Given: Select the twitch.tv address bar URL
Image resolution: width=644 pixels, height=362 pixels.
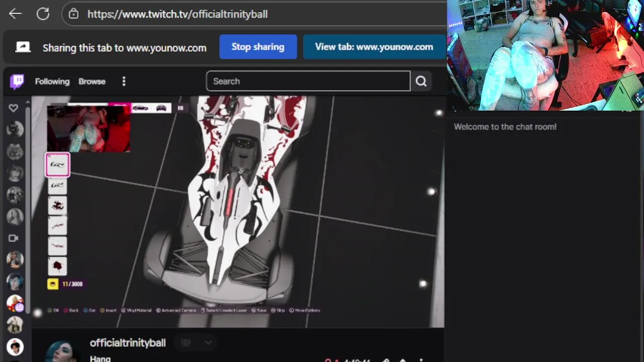Looking at the screenshot, I should tap(177, 14).
